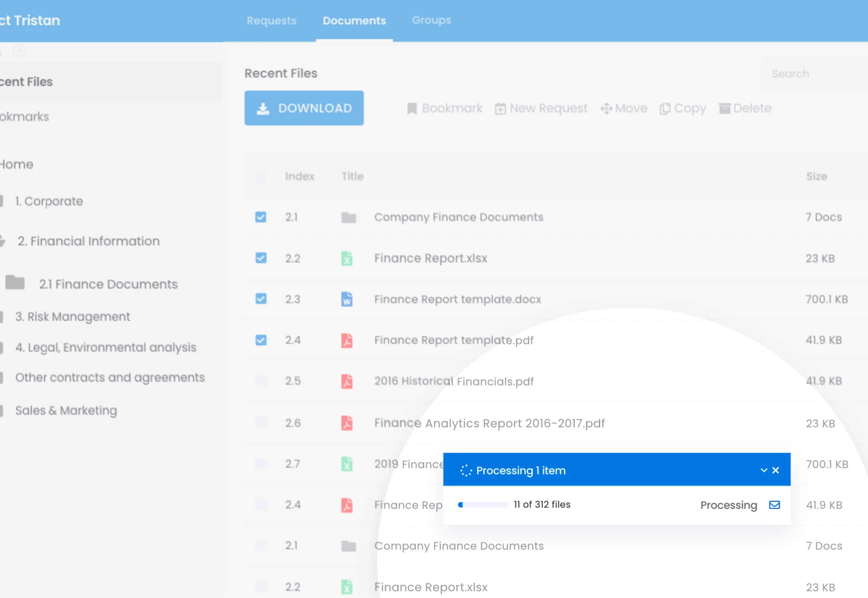Click the Move arrows icon

(x=606, y=109)
